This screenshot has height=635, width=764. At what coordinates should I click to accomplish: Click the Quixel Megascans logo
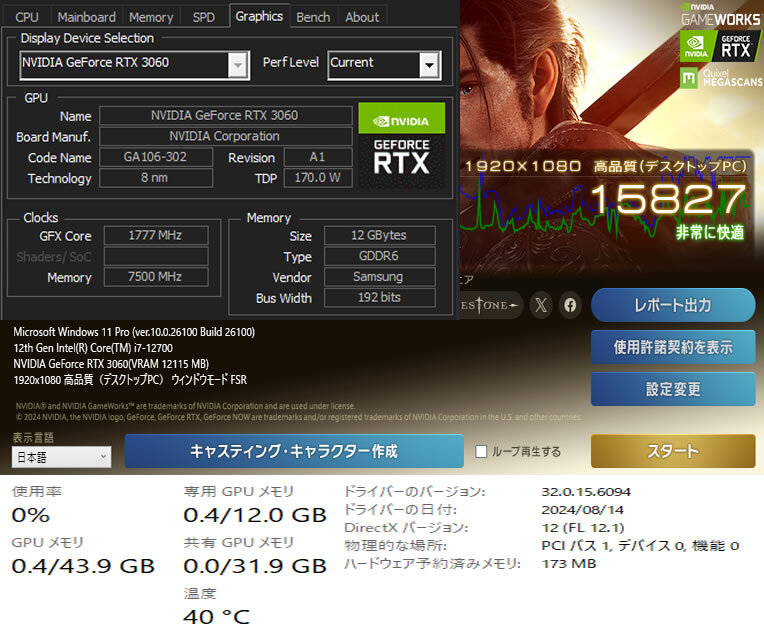(x=721, y=78)
